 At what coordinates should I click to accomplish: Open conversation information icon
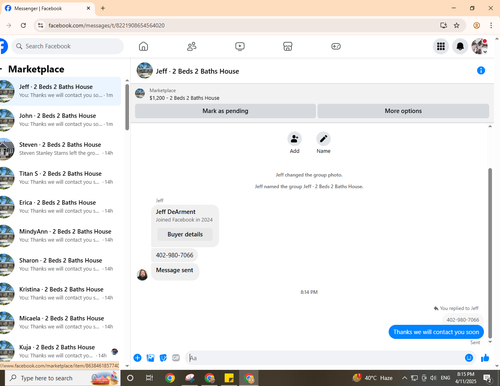481,70
